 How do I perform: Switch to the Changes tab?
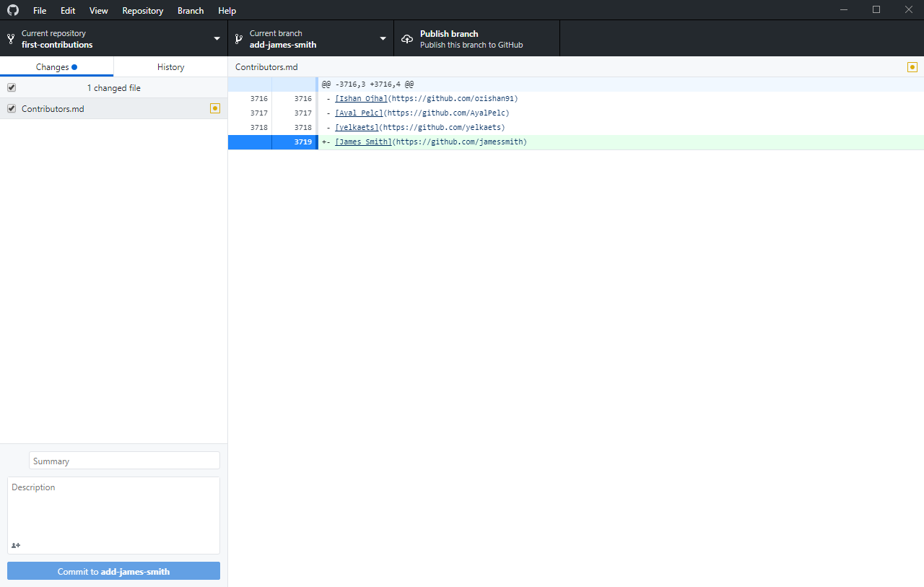(x=57, y=66)
